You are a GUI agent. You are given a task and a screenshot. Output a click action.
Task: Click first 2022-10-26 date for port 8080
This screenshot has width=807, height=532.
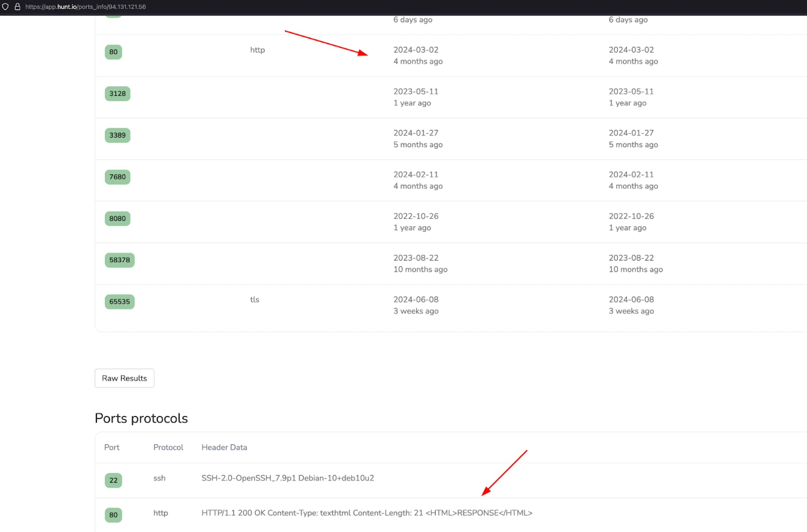pos(416,216)
